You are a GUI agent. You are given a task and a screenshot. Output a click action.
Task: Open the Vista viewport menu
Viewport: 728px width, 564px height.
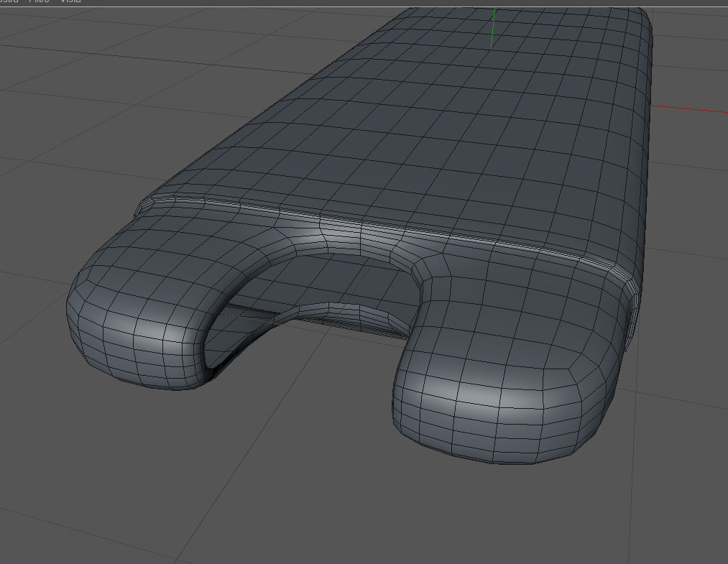tap(70, 1)
